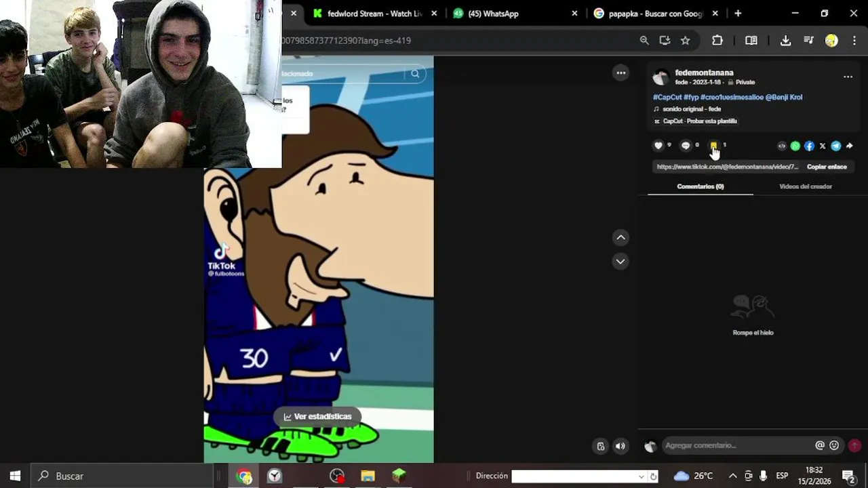Click the refresh button on the Dirección toolbar

tap(653, 476)
